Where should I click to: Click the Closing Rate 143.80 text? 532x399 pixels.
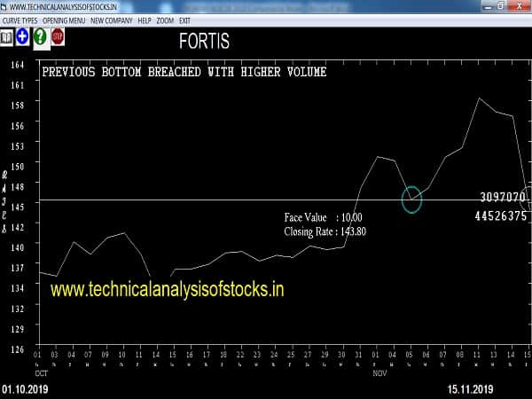pyautogui.click(x=325, y=231)
